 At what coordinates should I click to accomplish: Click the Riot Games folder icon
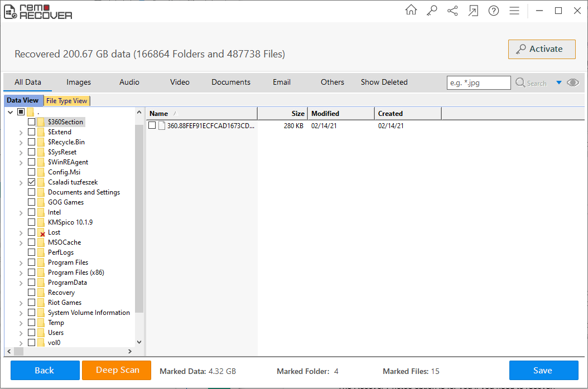pos(41,303)
